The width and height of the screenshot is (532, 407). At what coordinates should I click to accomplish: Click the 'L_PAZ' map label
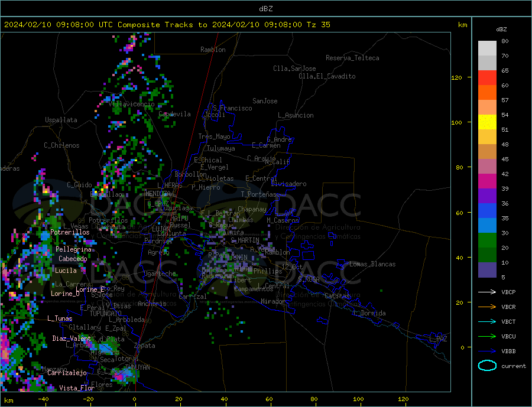pyautogui.click(x=438, y=339)
